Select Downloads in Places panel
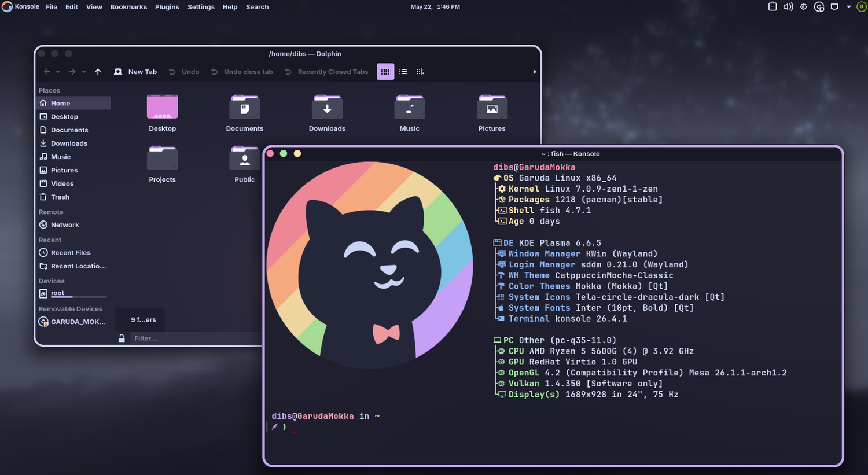The height and width of the screenshot is (475, 868). [x=73, y=143]
